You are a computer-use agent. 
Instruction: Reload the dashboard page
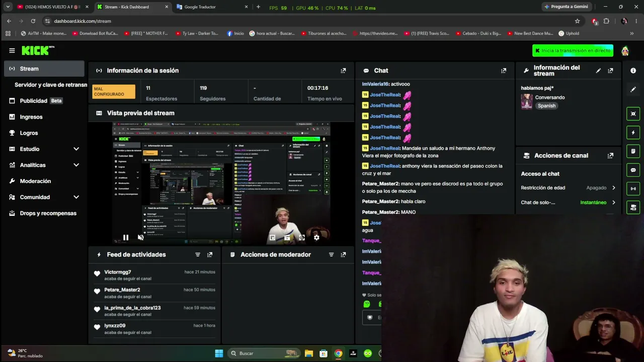(33, 21)
